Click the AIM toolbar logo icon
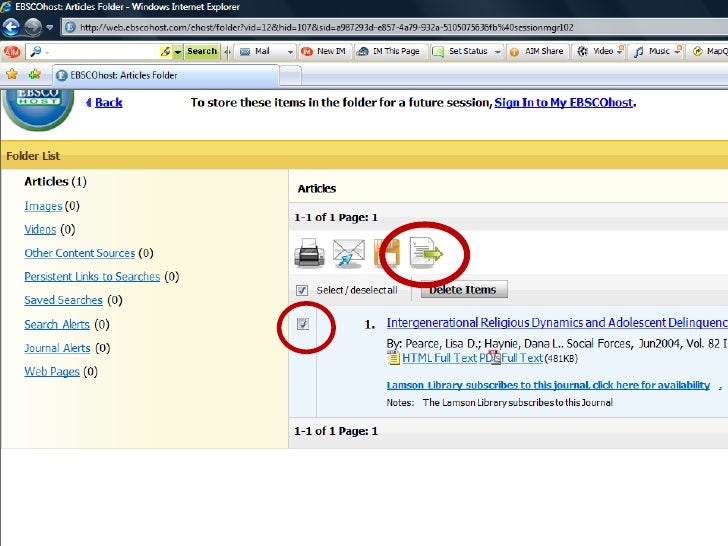 click(x=12, y=52)
